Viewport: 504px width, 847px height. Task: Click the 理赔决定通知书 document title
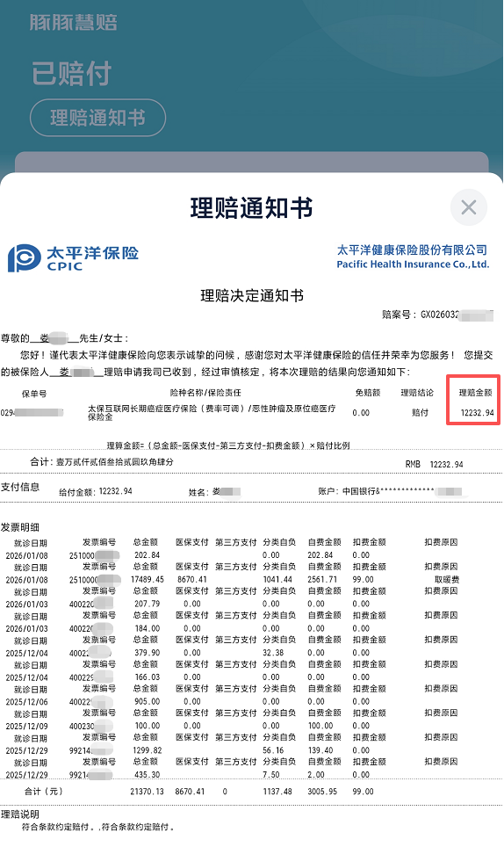pyautogui.click(x=252, y=295)
